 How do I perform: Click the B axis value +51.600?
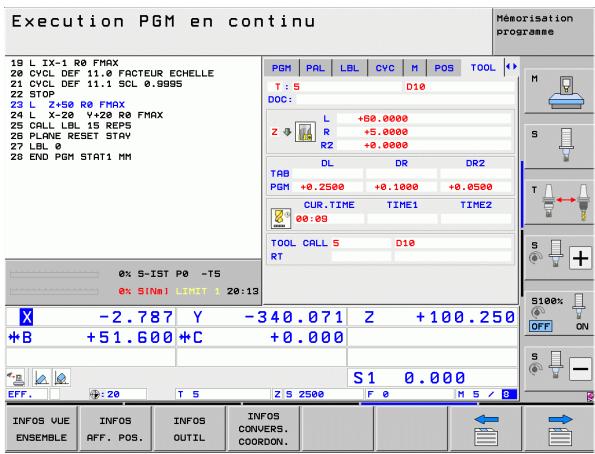click(129, 337)
